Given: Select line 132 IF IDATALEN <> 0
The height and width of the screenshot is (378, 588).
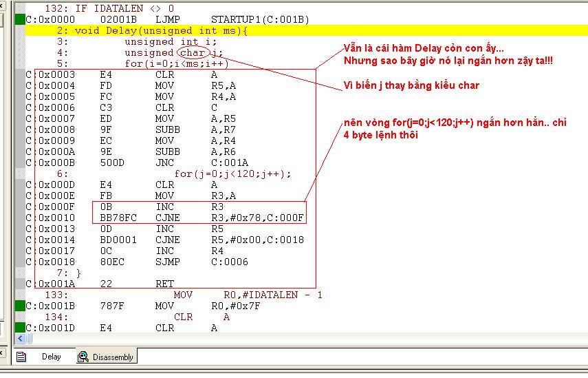Looking at the screenshot, I should (109, 8).
